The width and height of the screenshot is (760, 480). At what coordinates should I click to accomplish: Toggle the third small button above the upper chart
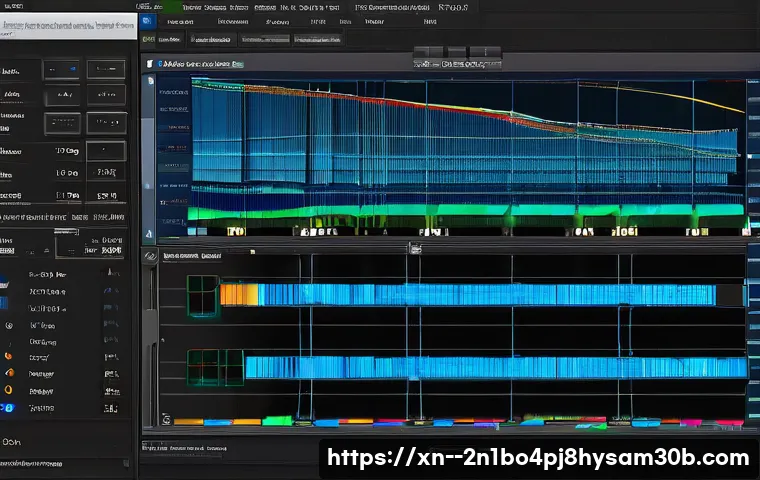coord(485,54)
